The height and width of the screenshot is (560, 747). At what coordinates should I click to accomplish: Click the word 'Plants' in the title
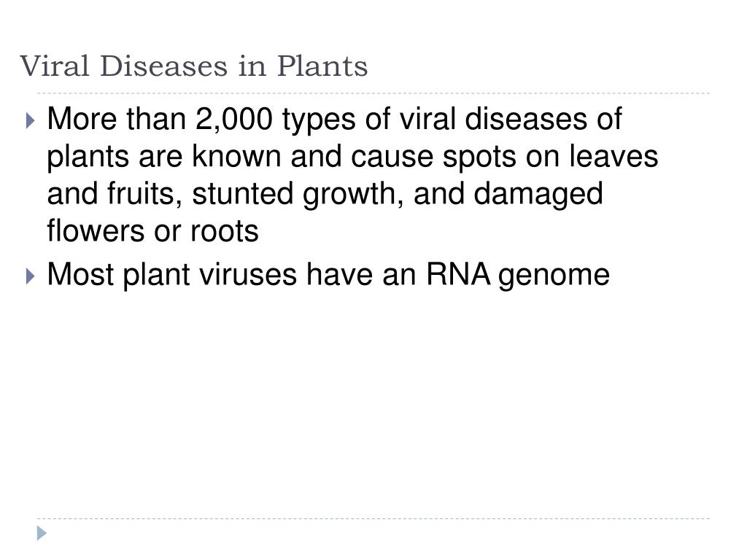click(x=322, y=66)
